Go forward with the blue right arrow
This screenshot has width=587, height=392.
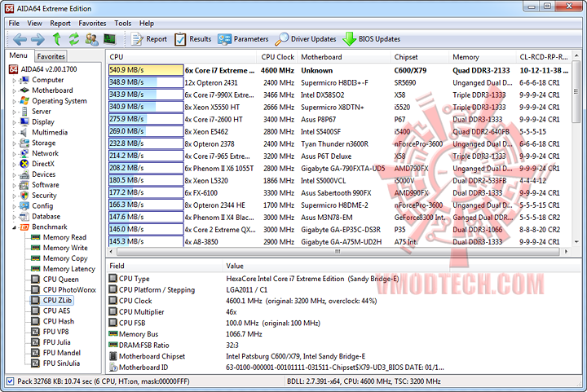[38, 39]
